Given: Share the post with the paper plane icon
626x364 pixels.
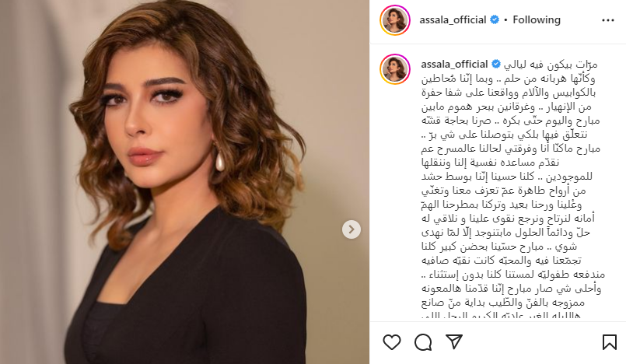Looking at the screenshot, I should click(454, 342).
